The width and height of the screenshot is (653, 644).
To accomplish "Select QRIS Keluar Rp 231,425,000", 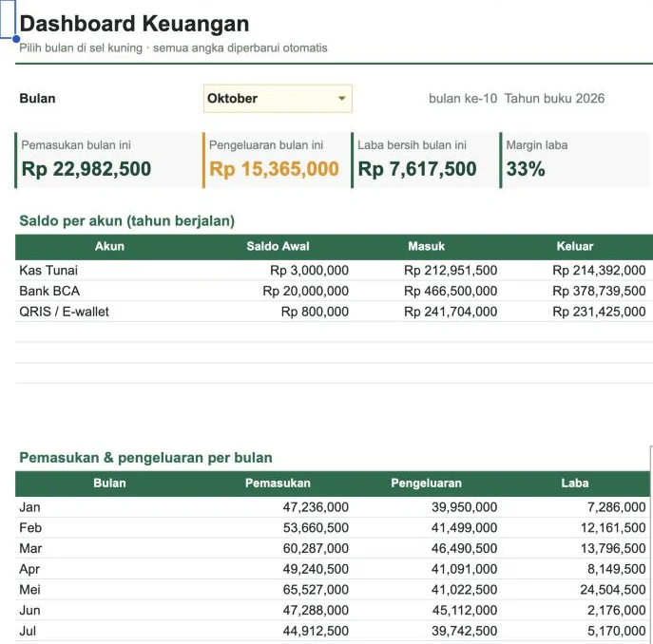I will pyautogui.click(x=599, y=312).
